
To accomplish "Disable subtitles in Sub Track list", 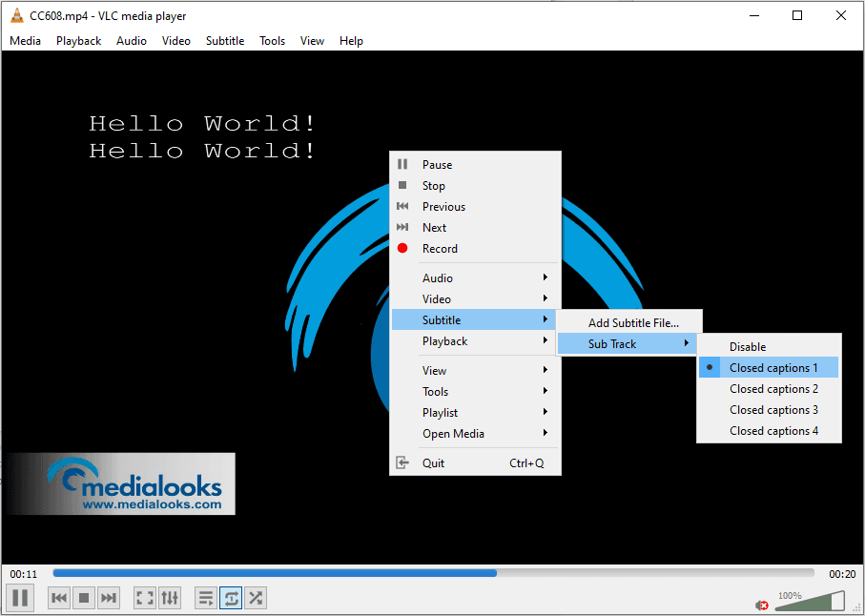I will [769, 347].
